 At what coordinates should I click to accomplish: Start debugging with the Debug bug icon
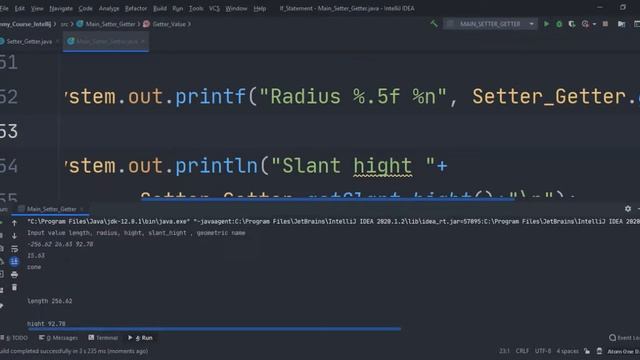click(559, 24)
